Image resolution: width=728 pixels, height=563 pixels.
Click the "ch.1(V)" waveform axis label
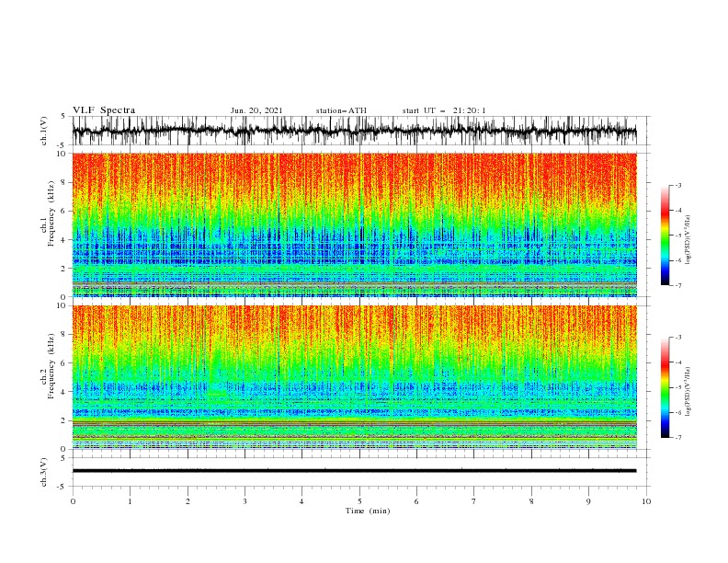tap(44, 131)
